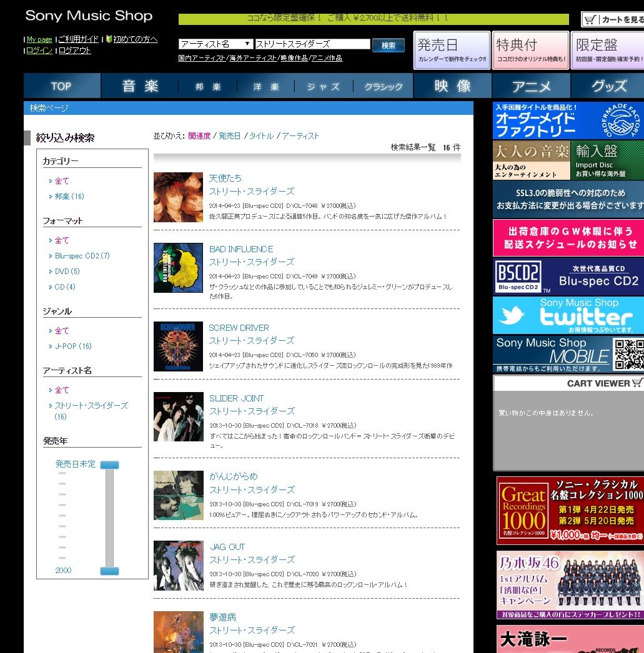Open the 大人の音楽 banner
The width and height of the screenshot is (644, 653).
531,160
